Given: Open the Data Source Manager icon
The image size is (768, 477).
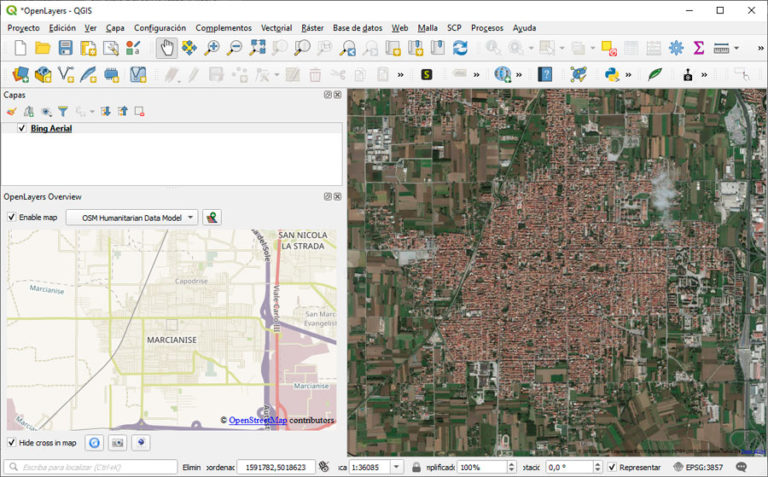Looking at the screenshot, I should [x=20, y=74].
